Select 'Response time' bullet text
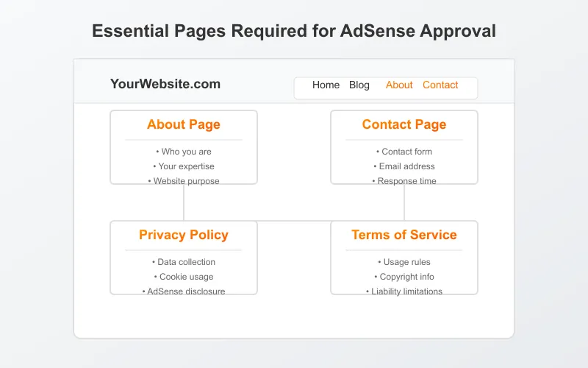 [x=404, y=181]
